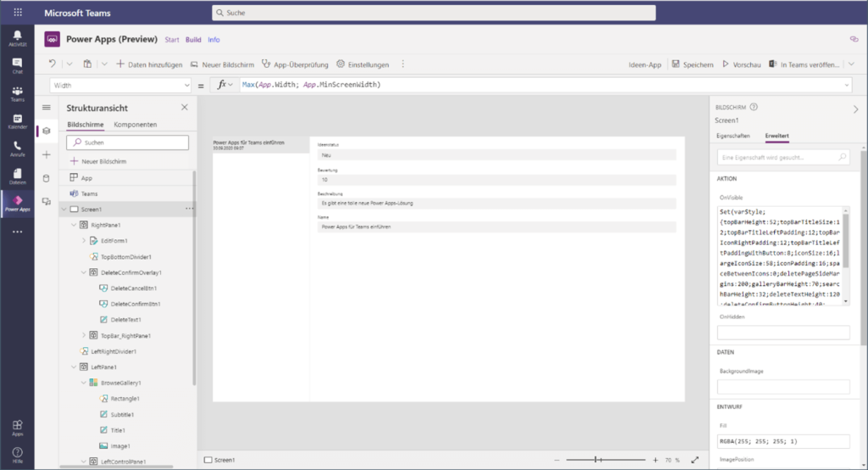The image size is (868, 470).
Task: Select the tree view layers icon
Action: 47,131
